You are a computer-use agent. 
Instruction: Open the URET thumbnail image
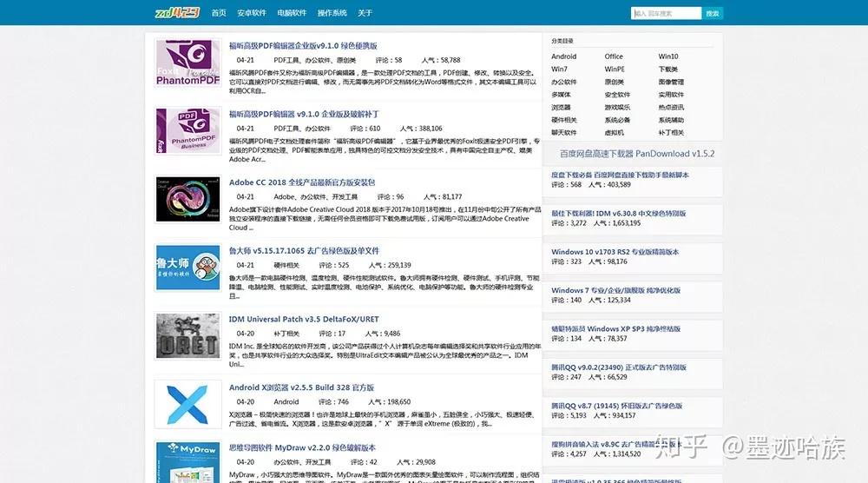187,335
